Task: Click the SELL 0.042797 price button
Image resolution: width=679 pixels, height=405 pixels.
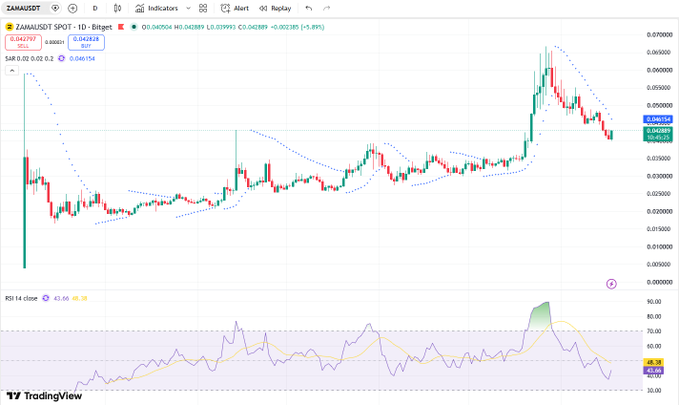Action: click(23, 42)
